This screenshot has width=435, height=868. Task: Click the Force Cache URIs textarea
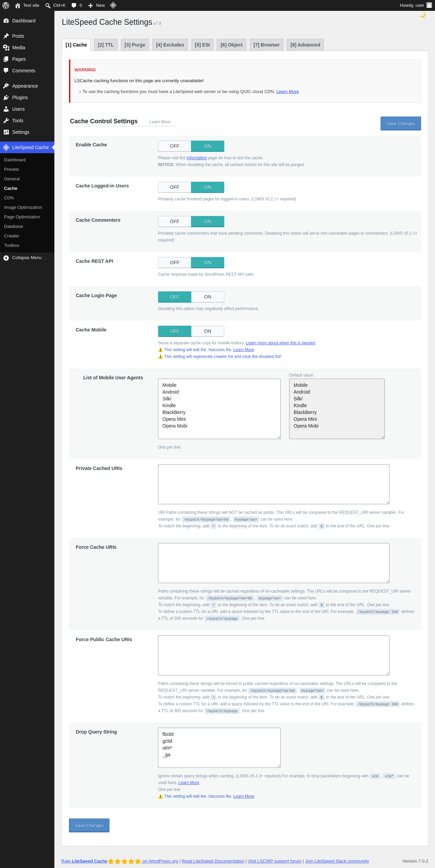click(274, 563)
